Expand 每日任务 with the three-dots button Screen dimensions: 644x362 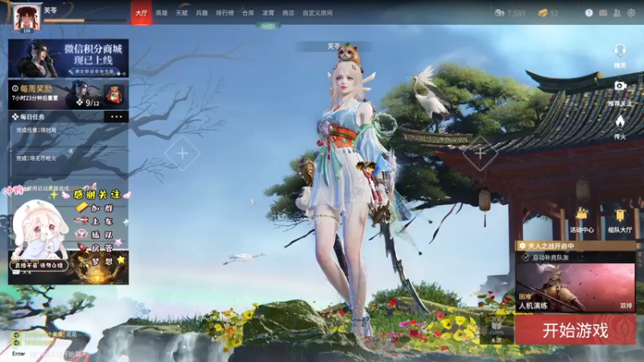(116, 117)
